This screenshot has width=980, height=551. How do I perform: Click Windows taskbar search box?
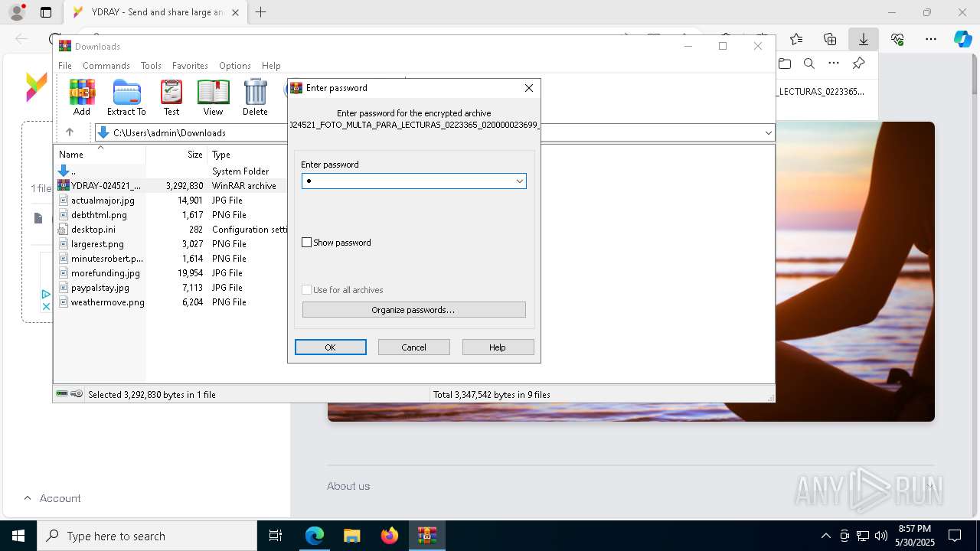(x=147, y=536)
